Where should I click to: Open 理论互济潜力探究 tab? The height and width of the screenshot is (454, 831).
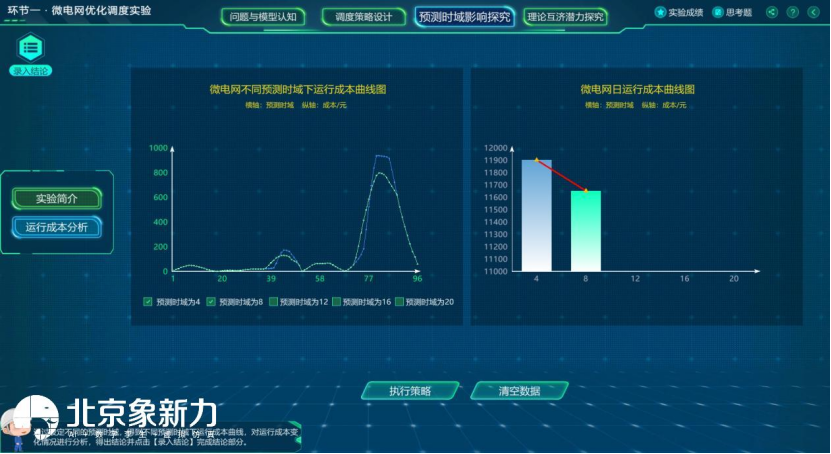[x=566, y=16]
